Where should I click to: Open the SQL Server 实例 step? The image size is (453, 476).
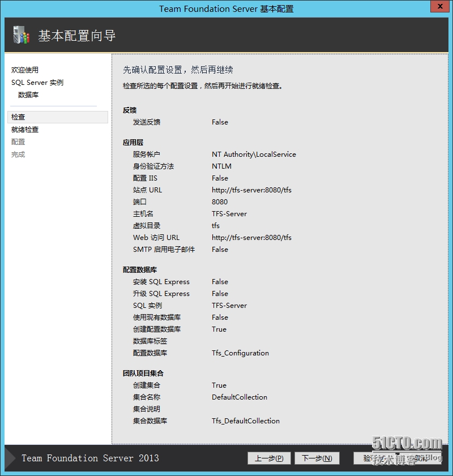pyautogui.click(x=37, y=83)
